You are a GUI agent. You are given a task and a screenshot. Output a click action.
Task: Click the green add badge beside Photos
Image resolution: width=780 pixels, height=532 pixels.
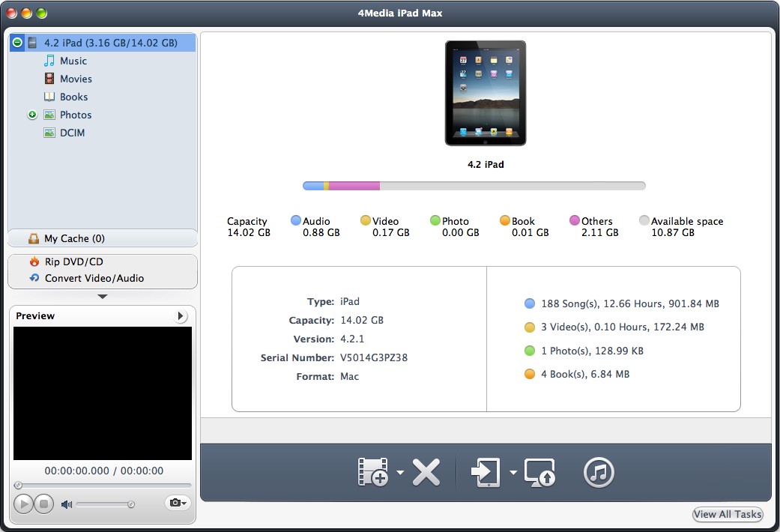(31, 115)
